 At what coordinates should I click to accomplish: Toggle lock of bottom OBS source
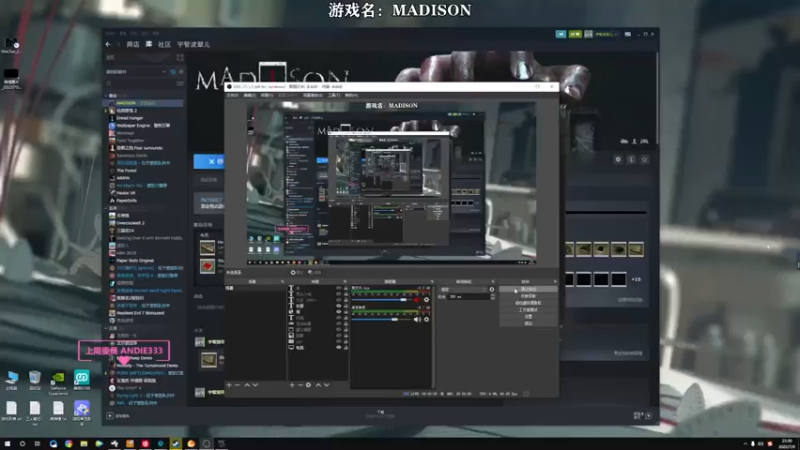pos(346,347)
